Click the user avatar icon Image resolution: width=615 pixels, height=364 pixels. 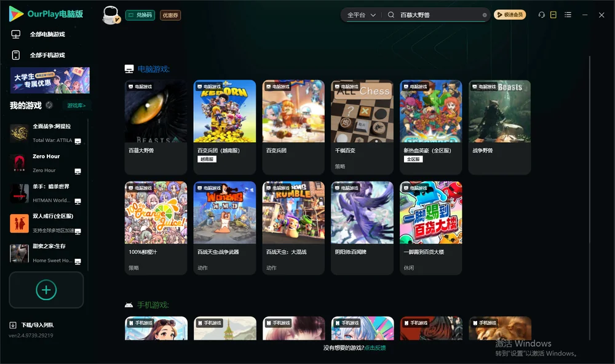click(111, 15)
